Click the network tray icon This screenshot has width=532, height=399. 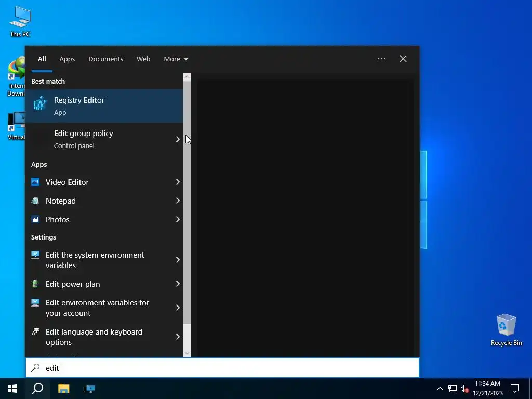pyautogui.click(x=453, y=389)
